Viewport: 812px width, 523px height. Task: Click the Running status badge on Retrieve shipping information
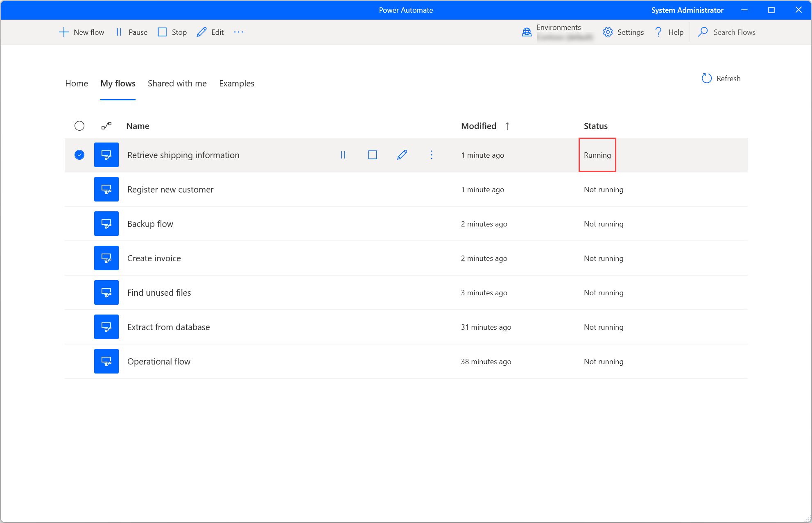pyautogui.click(x=597, y=154)
